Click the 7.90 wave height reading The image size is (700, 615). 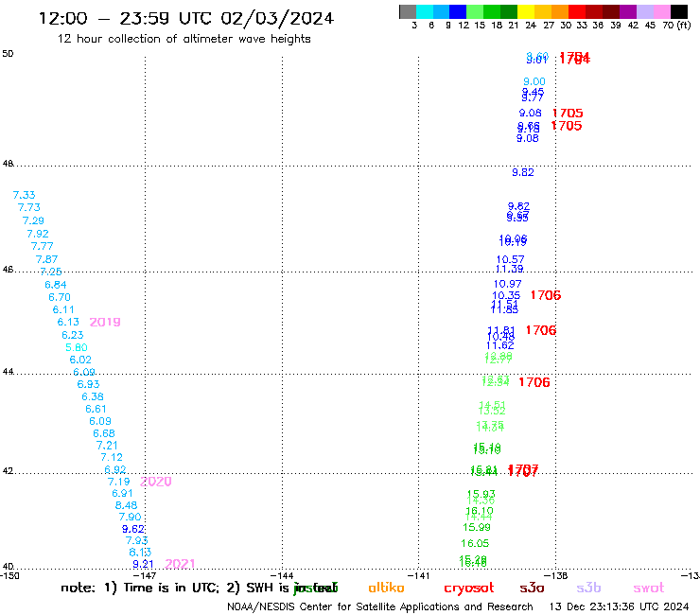tap(130, 517)
